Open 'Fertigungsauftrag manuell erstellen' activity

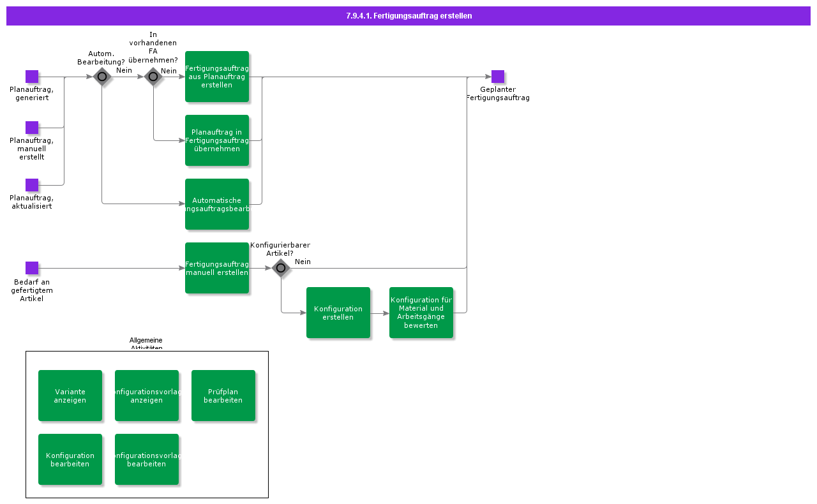217,268
